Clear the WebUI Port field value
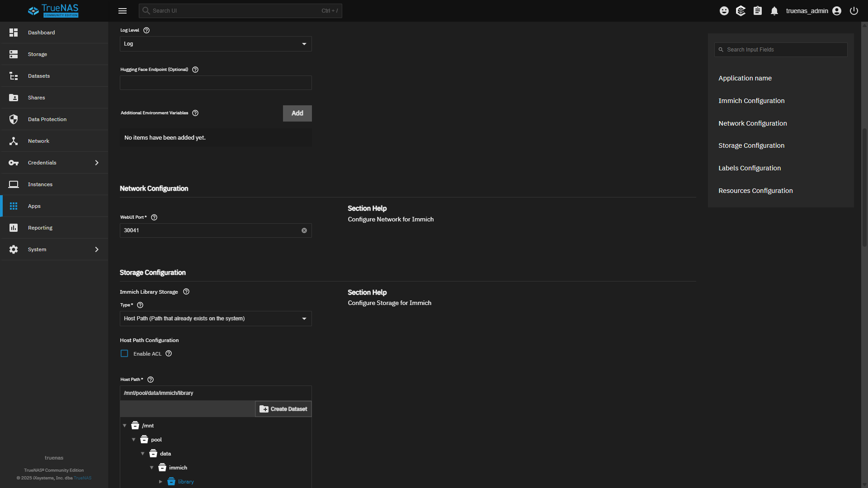This screenshot has width=868, height=488. click(x=304, y=230)
